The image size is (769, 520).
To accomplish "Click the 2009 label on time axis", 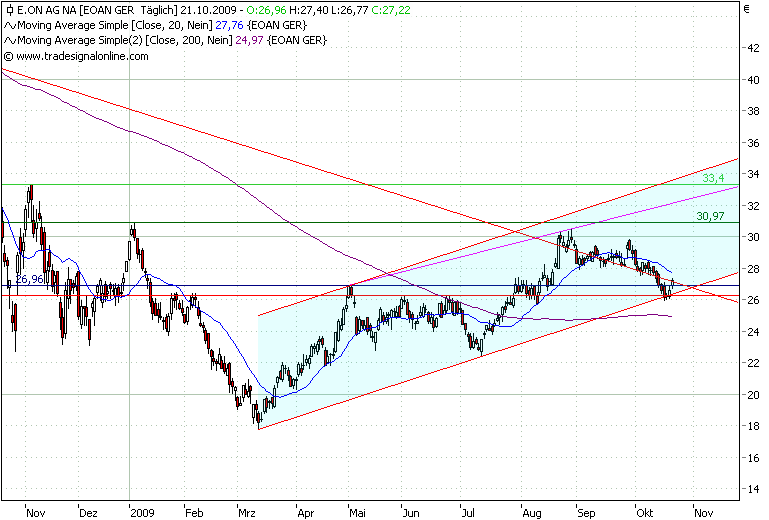I will [x=142, y=513].
